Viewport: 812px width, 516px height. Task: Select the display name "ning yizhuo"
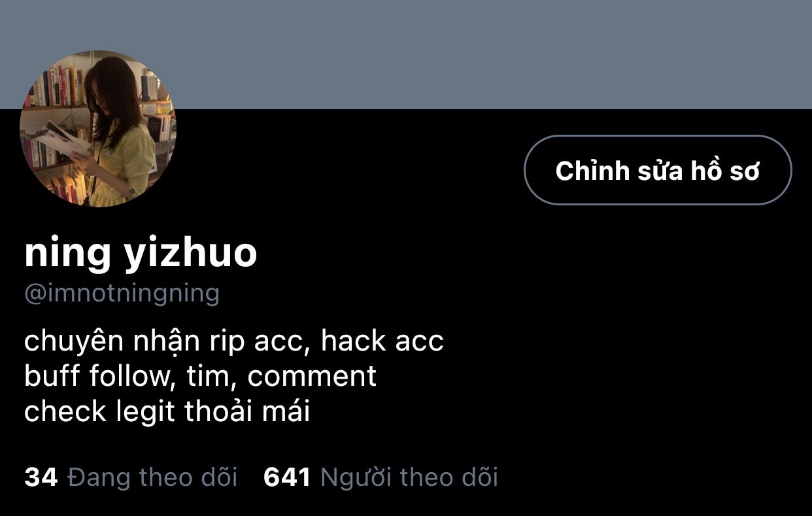click(141, 254)
